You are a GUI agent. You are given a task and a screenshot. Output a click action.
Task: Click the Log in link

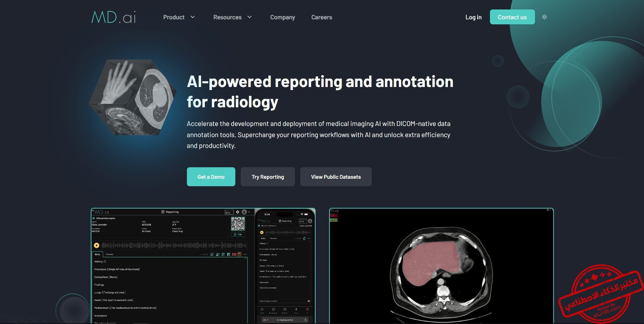pyautogui.click(x=473, y=17)
